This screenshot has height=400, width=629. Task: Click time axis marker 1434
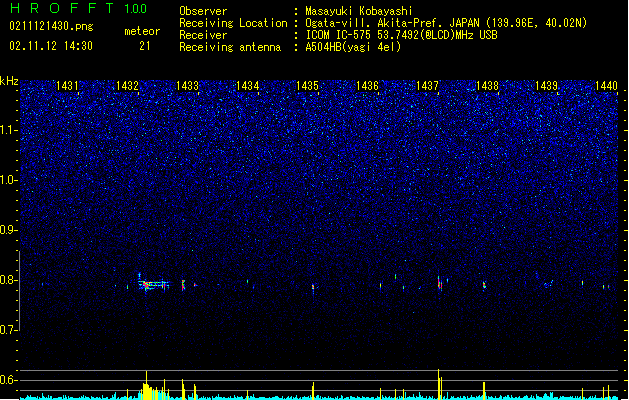pyautogui.click(x=248, y=85)
